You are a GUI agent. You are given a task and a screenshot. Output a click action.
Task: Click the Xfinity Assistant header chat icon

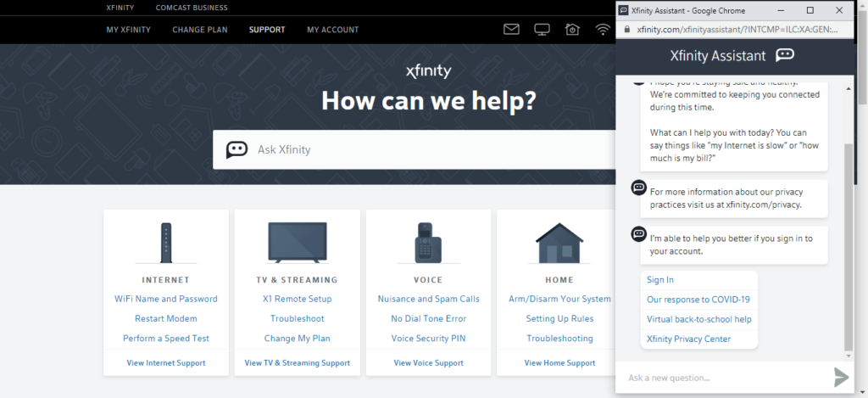coord(785,55)
